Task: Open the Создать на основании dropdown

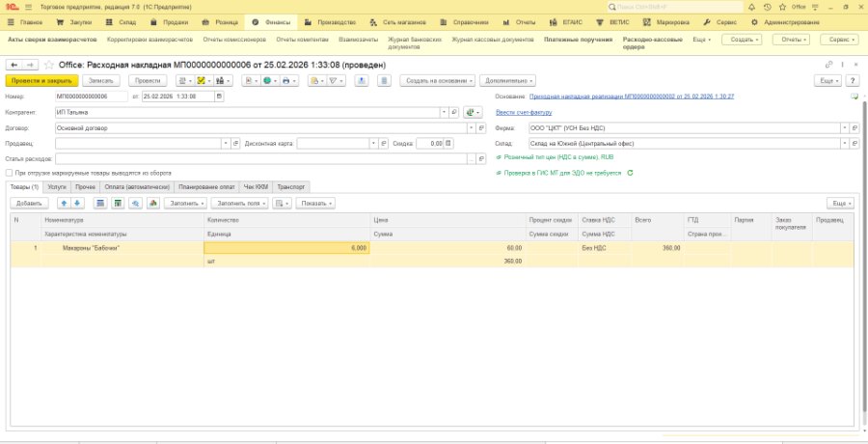Action: tap(437, 81)
